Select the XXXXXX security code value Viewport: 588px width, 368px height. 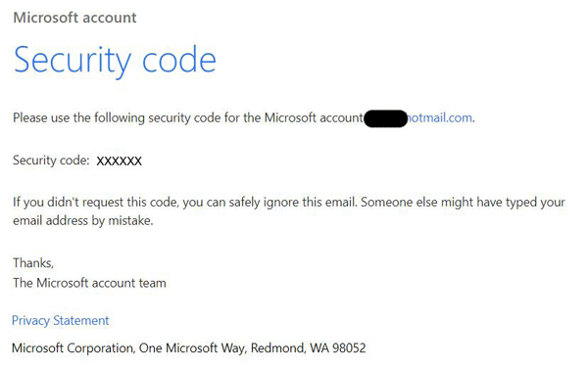[x=120, y=161]
